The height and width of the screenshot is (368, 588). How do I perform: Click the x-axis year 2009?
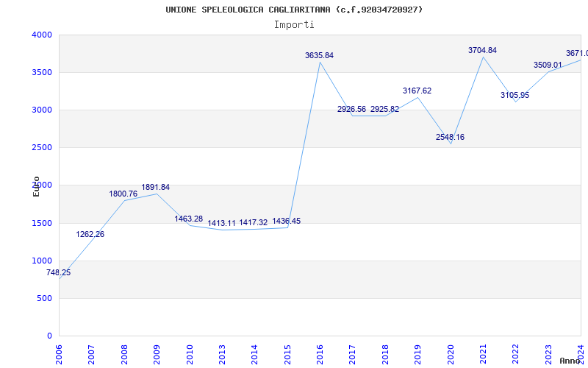click(157, 355)
